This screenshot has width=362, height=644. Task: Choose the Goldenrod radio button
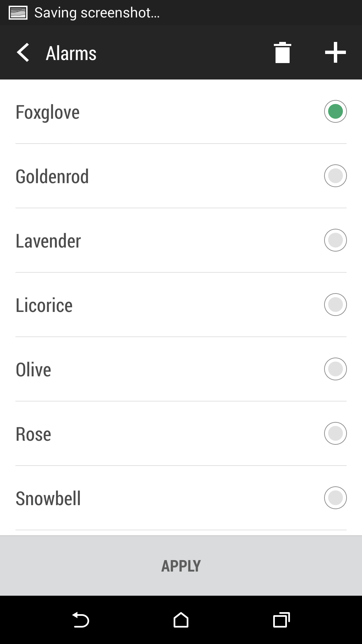point(335,176)
